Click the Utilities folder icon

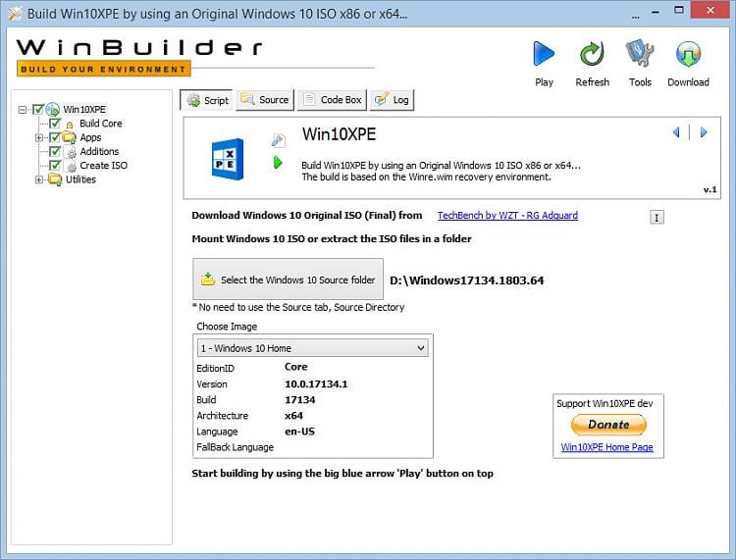[55, 179]
